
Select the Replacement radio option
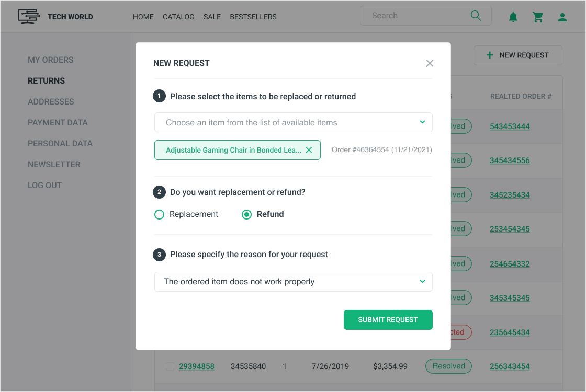160,214
